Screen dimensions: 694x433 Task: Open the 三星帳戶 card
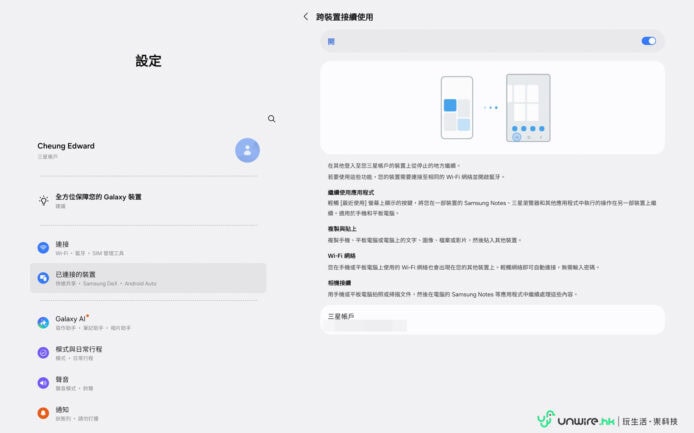pos(492,320)
